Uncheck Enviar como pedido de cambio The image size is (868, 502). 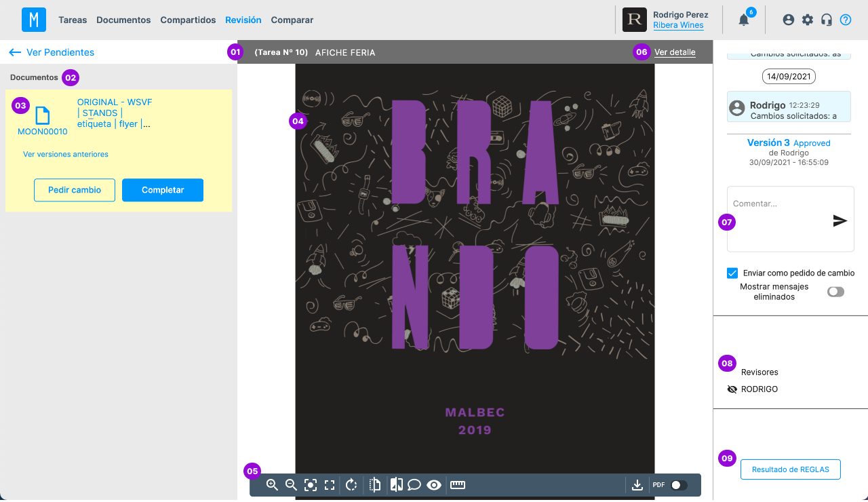732,273
